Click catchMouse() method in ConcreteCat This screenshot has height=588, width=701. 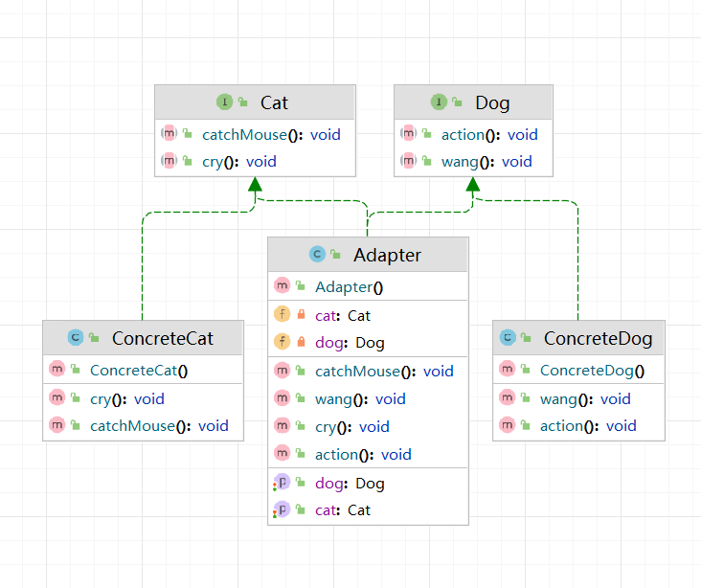click(159, 425)
